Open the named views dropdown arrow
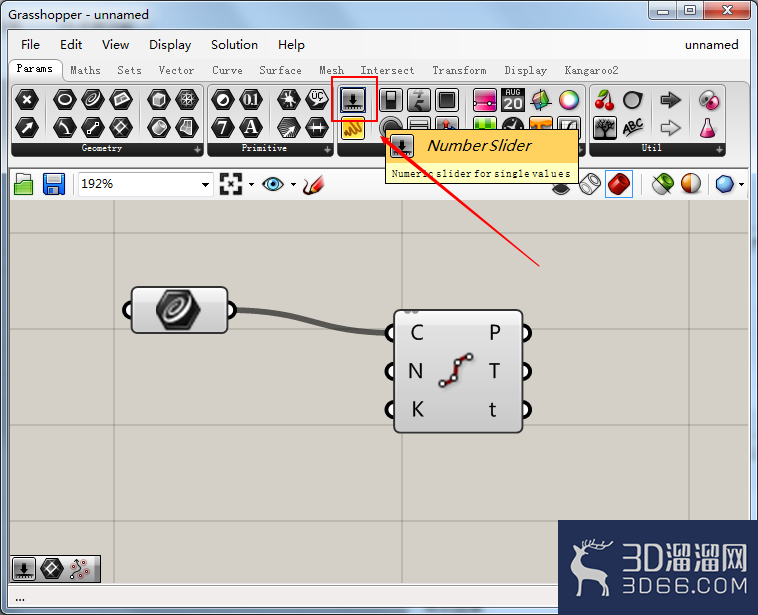Image resolution: width=758 pixels, height=615 pixels. coord(293,184)
